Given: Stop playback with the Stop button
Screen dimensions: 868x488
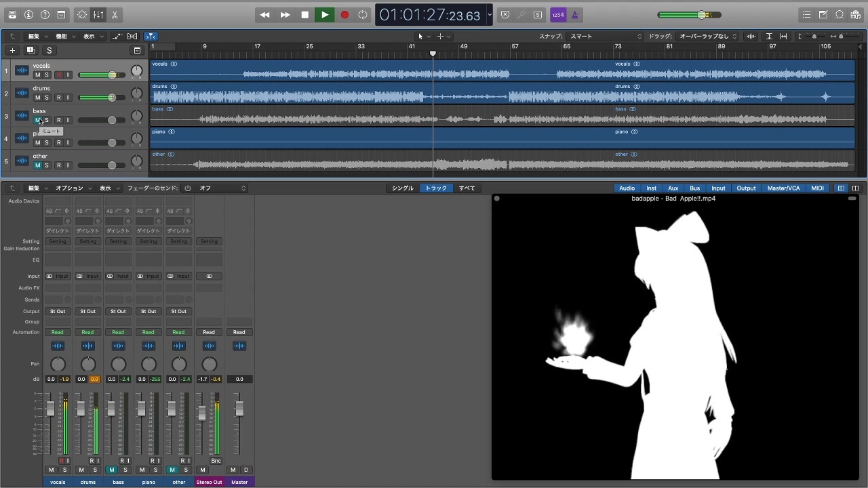Looking at the screenshot, I should (305, 15).
